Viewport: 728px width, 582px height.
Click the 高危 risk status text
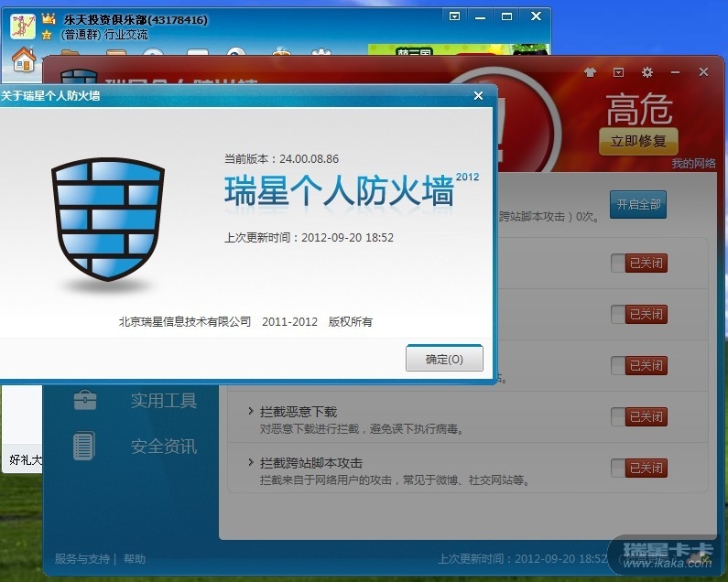coord(639,109)
